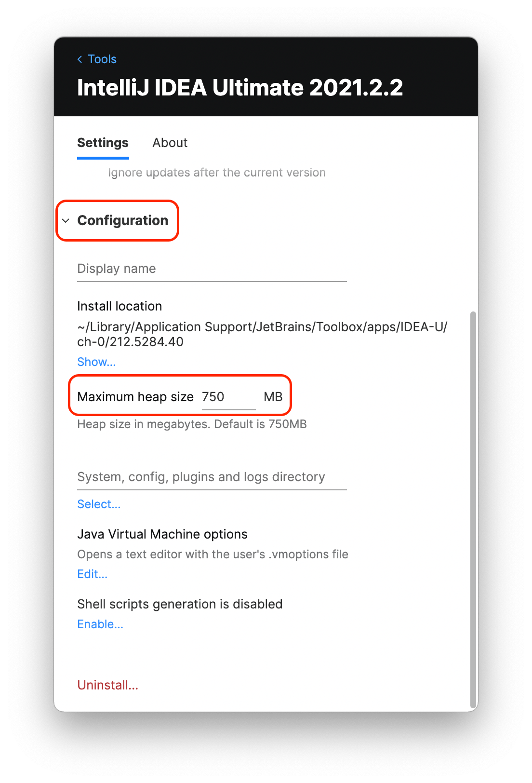Click the Display name input field
Image resolution: width=532 pixels, height=783 pixels.
point(212,270)
